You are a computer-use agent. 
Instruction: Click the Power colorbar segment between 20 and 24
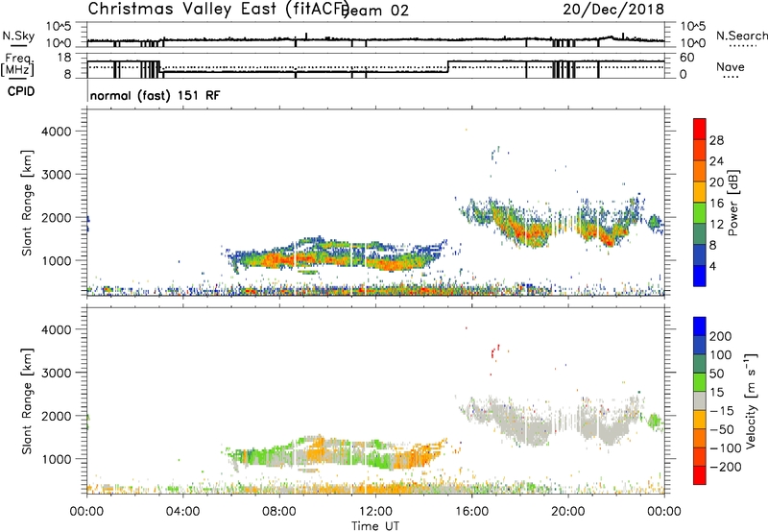pos(700,171)
